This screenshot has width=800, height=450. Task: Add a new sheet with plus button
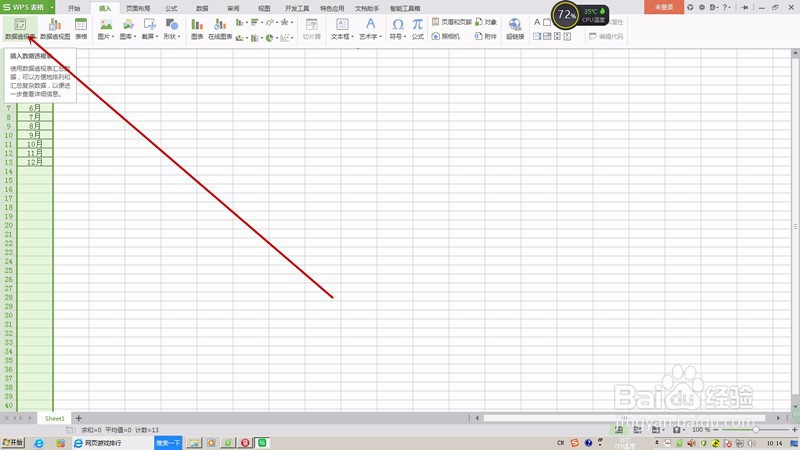tap(79, 418)
